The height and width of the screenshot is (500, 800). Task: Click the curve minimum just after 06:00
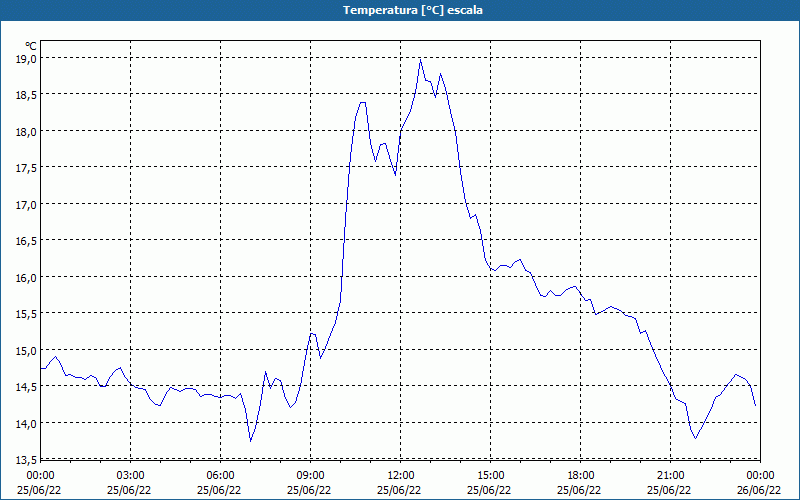point(251,441)
